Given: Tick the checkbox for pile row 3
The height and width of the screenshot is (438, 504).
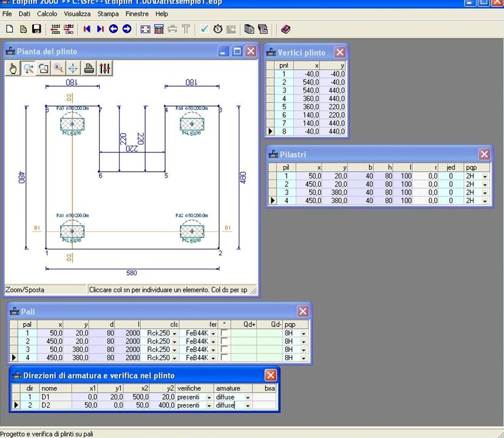Looking at the screenshot, I should pos(224,349).
